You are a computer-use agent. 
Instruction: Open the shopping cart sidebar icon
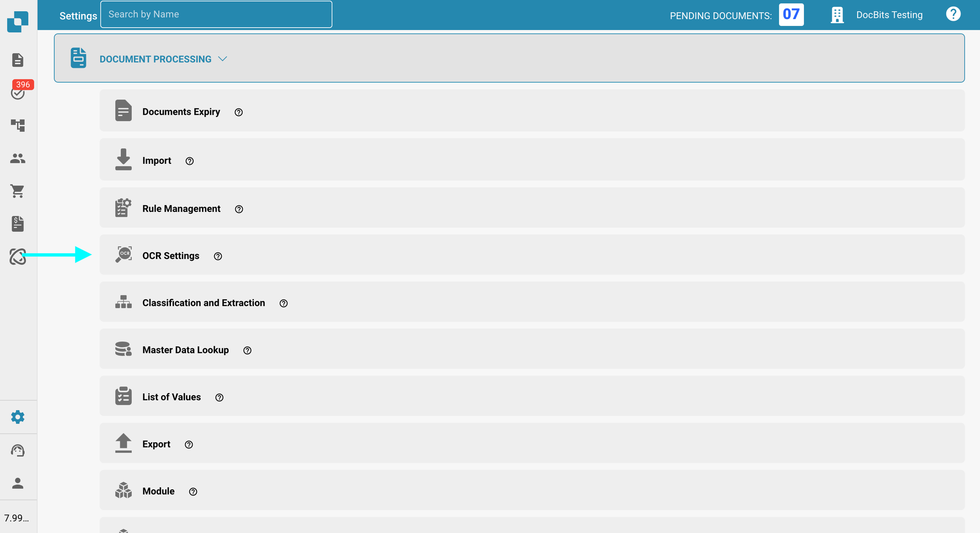17,191
